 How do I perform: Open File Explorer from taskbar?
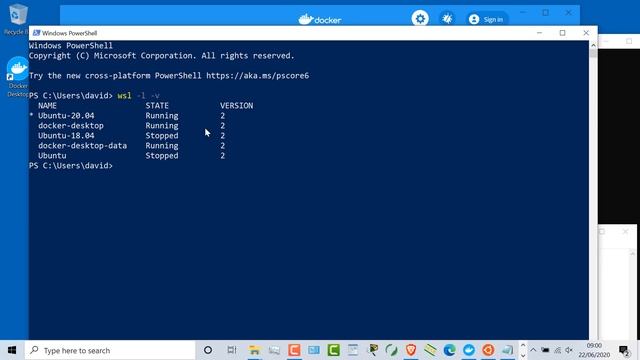254,350
